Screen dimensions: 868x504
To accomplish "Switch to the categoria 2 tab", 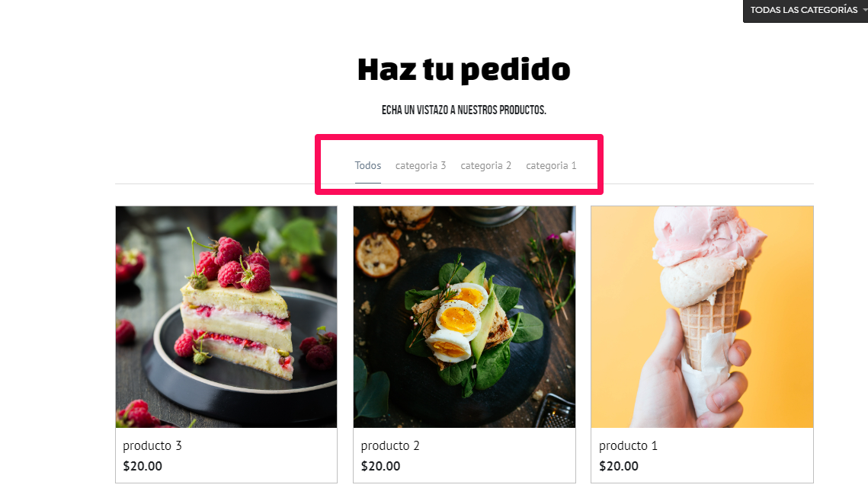I will pyautogui.click(x=485, y=165).
